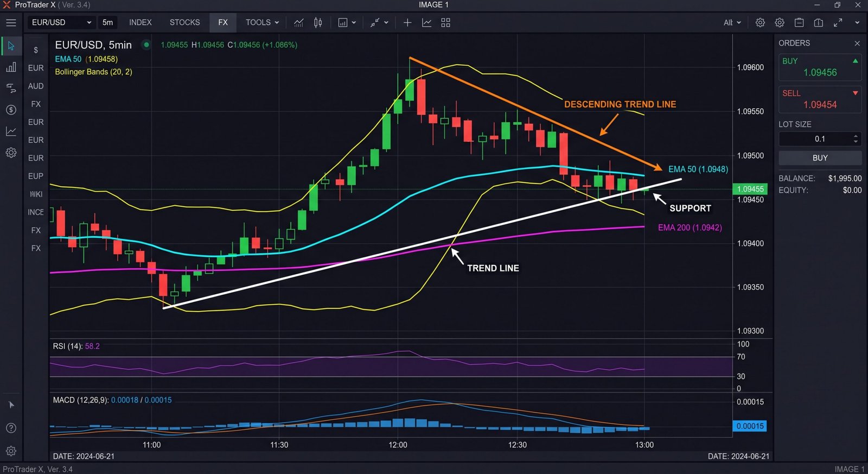Click the fullscreen expand arrows icon

838,23
